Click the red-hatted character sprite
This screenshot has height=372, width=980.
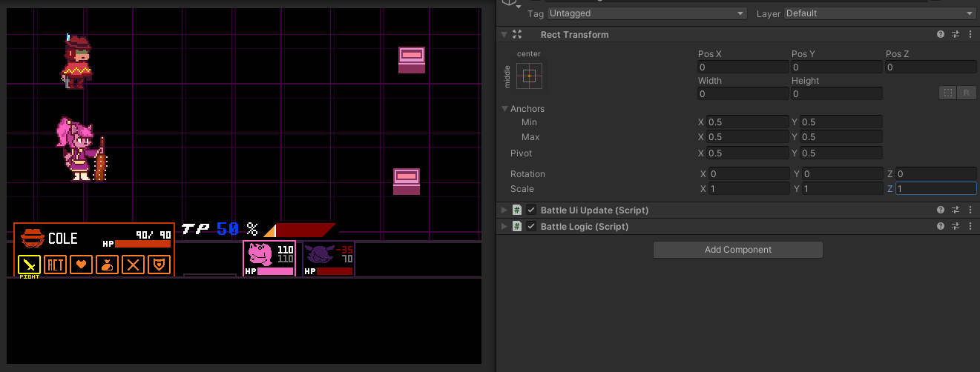tap(76, 62)
